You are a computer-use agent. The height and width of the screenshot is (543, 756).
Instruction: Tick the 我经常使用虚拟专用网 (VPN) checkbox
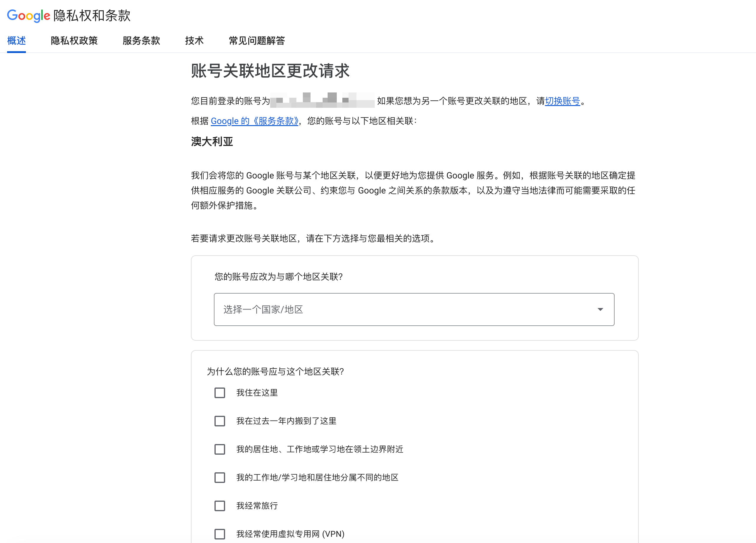click(220, 534)
